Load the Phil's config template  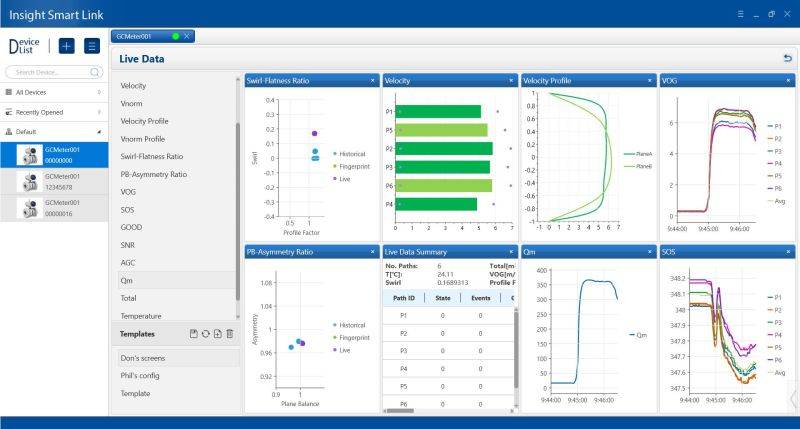pyautogui.click(x=139, y=375)
